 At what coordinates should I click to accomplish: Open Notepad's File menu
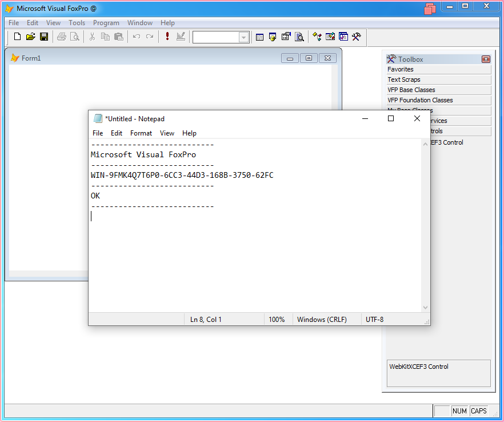click(98, 133)
